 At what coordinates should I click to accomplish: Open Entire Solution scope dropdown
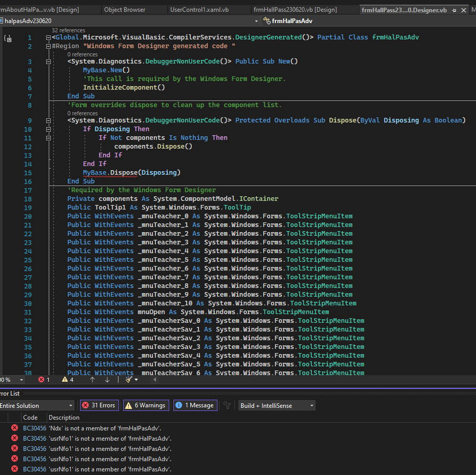pos(37,405)
